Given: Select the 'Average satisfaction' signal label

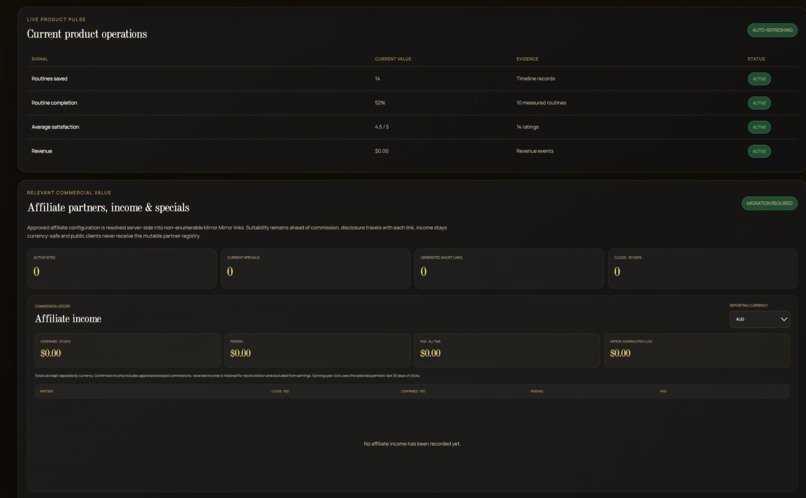Looking at the screenshot, I should (x=55, y=127).
